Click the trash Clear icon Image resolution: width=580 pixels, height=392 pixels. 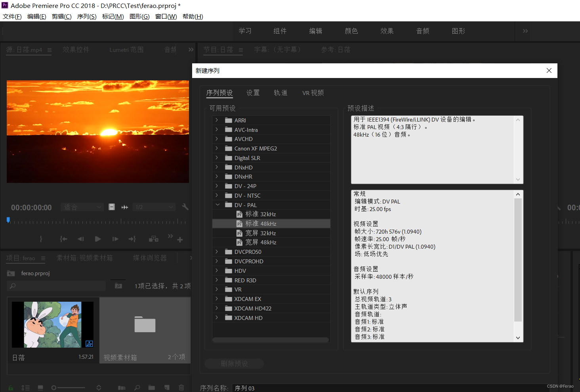click(x=181, y=388)
